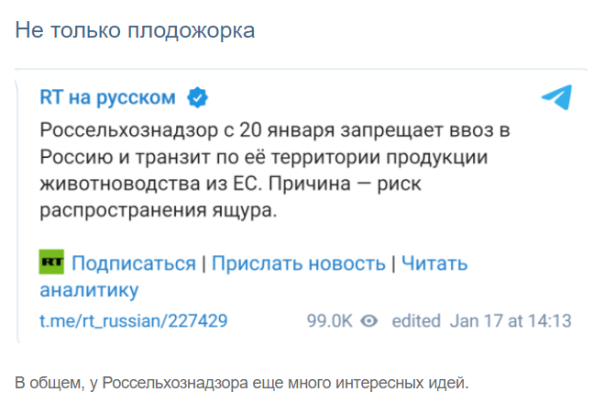Open the Прислать новость link
This screenshot has width=604, height=403.
(x=298, y=263)
